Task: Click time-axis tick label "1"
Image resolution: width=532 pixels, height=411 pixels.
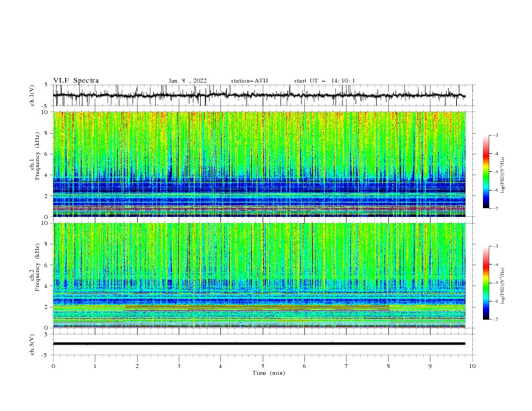Action: 95,366
